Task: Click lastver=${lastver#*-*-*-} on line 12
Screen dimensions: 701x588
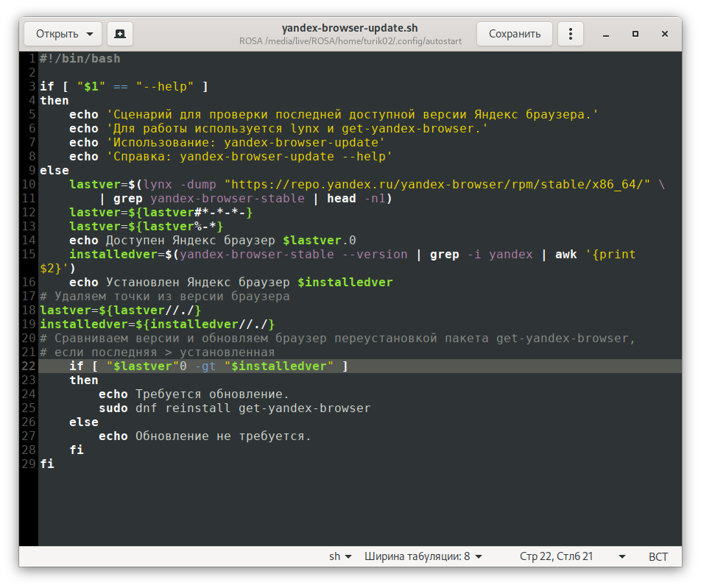Action: [x=161, y=212]
